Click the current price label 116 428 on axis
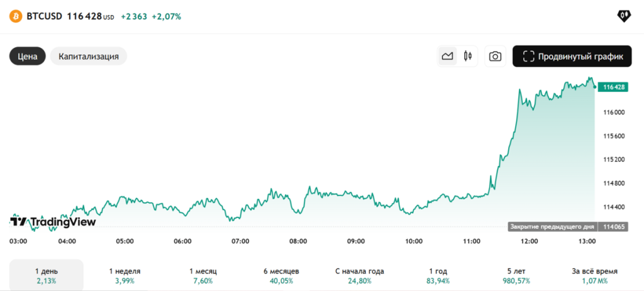Image resolution: width=644 pixels, height=291 pixels. [x=613, y=87]
